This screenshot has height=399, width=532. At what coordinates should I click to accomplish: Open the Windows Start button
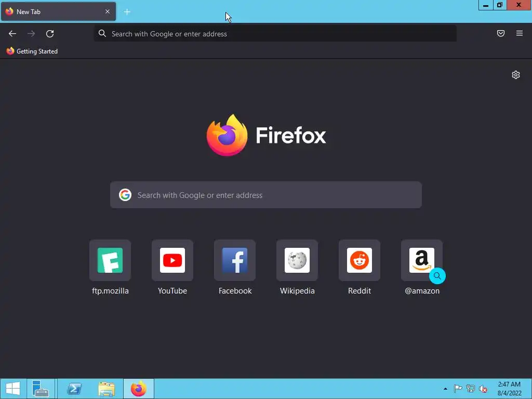13,389
